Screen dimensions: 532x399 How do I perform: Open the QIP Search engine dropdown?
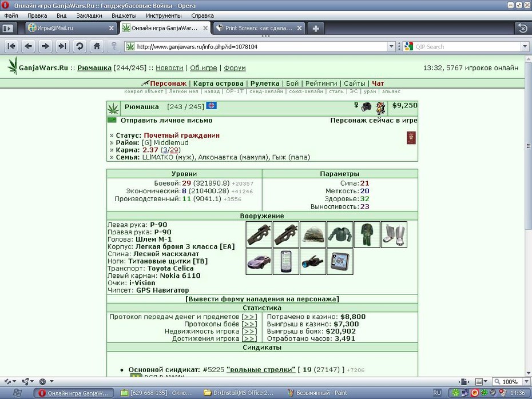click(x=525, y=46)
